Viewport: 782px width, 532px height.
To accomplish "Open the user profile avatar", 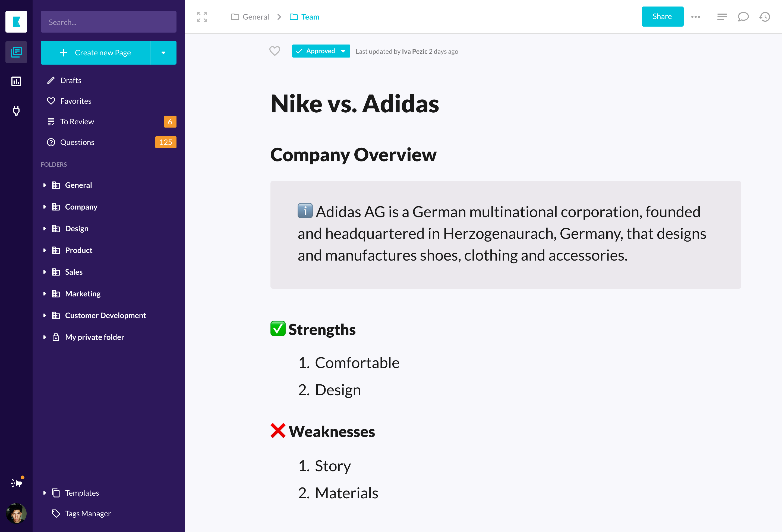I will pos(16,513).
